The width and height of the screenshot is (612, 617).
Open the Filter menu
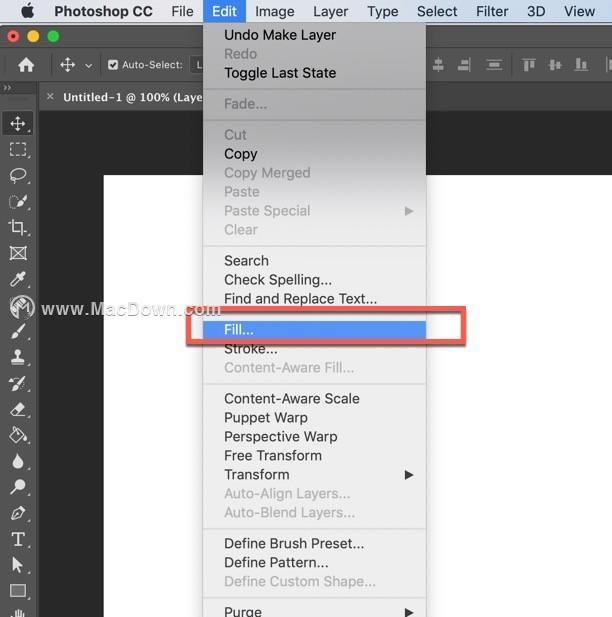[x=492, y=11]
